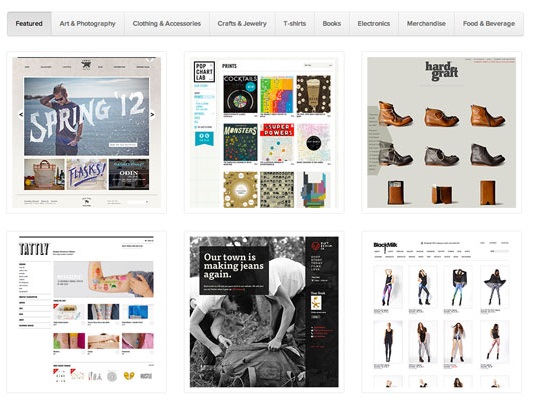Switch to the Electronics tab
The image size is (539, 402).
[x=374, y=24]
